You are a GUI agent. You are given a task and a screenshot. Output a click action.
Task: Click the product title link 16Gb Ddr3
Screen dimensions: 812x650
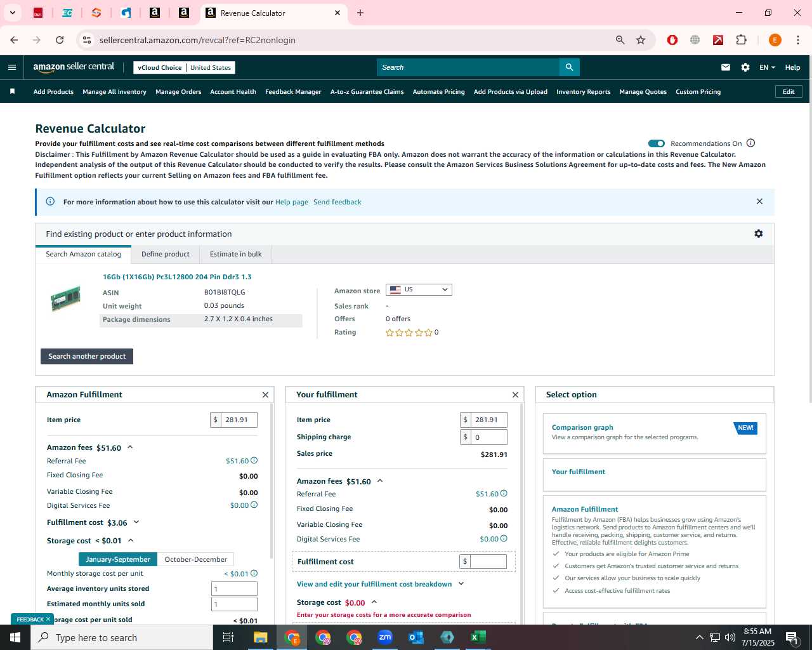click(x=177, y=277)
